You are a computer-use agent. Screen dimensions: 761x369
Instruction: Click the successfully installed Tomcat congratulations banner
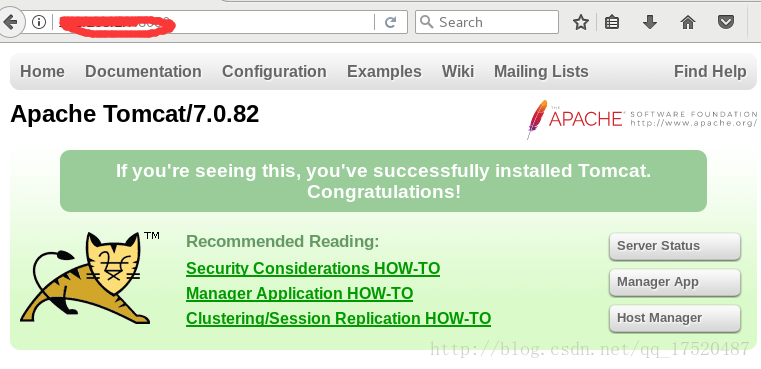(383, 181)
